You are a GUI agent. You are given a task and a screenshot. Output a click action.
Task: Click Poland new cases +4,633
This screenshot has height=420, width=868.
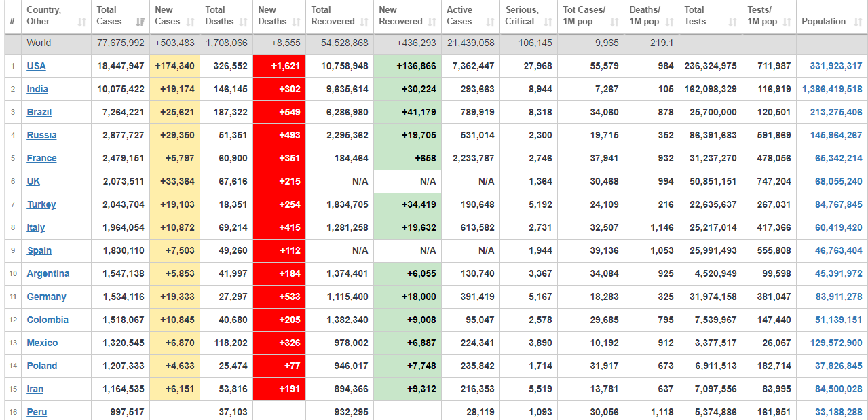point(175,366)
